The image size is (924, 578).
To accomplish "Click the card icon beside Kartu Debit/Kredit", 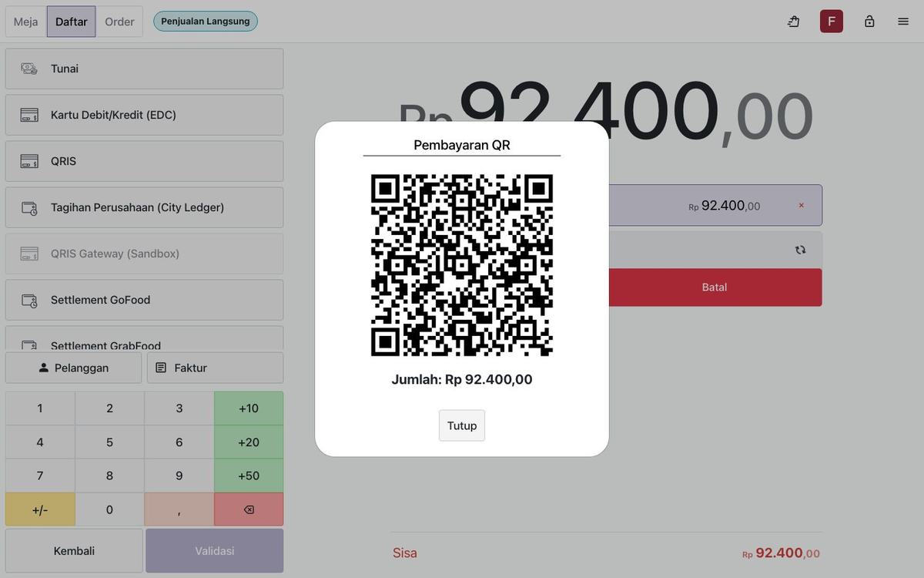I will click(x=29, y=115).
